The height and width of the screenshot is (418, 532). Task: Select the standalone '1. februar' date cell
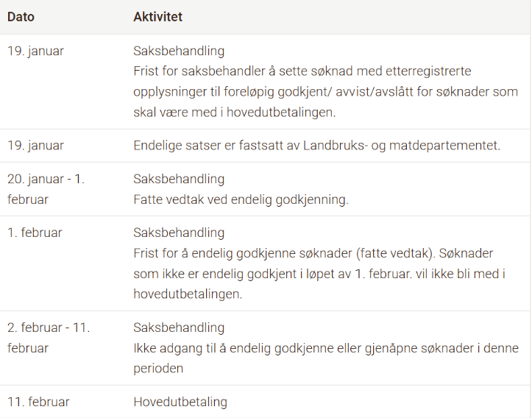[35, 233]
